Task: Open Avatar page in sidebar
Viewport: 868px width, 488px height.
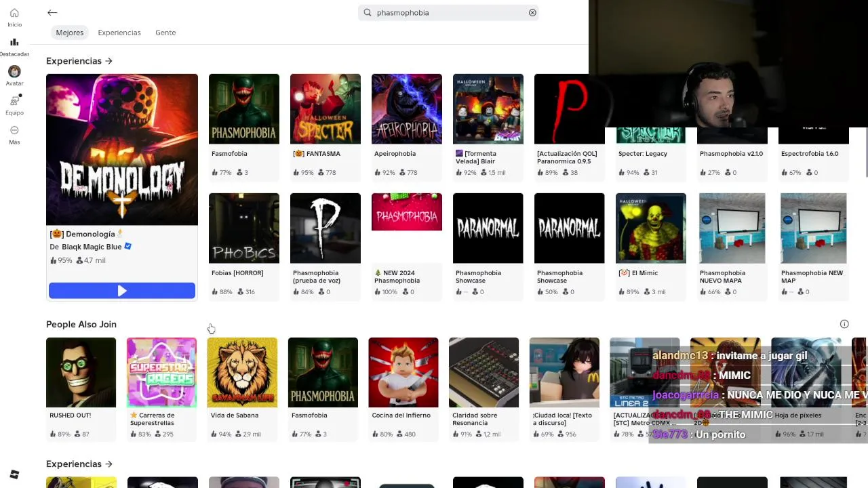Action: (14, 76)
